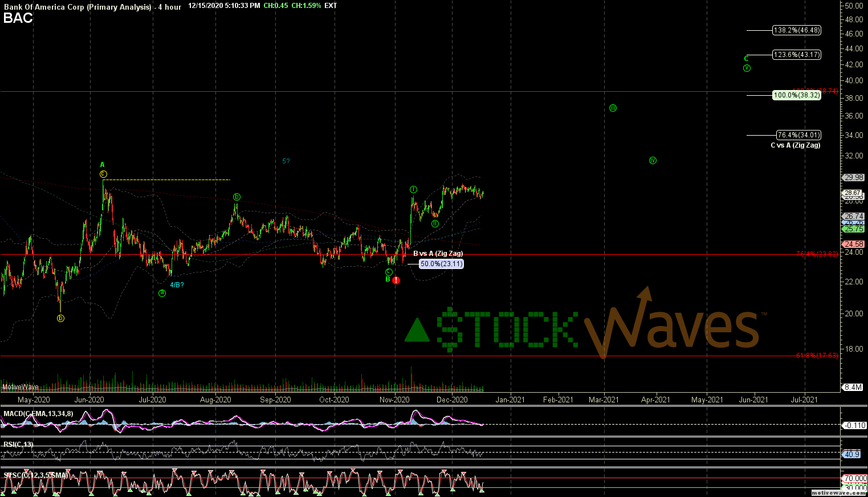
Task: Open the motivewave.com link at bottom right
Action: click(x=838, y=492)
